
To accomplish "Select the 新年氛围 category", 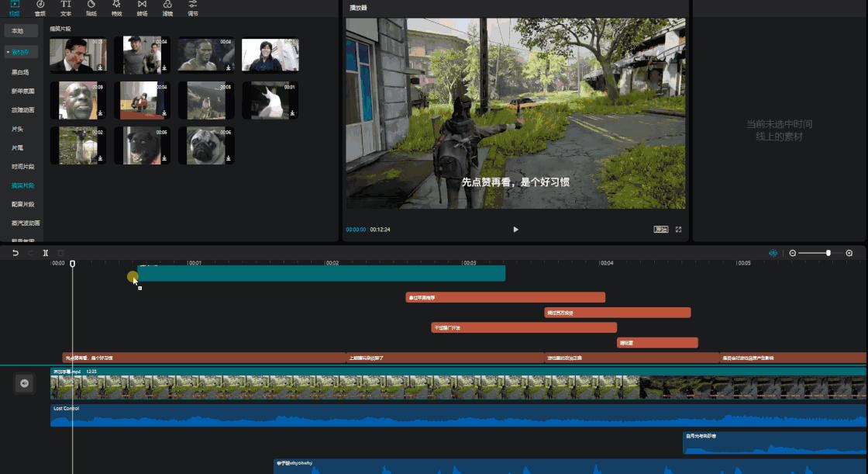I will point(22,91).
